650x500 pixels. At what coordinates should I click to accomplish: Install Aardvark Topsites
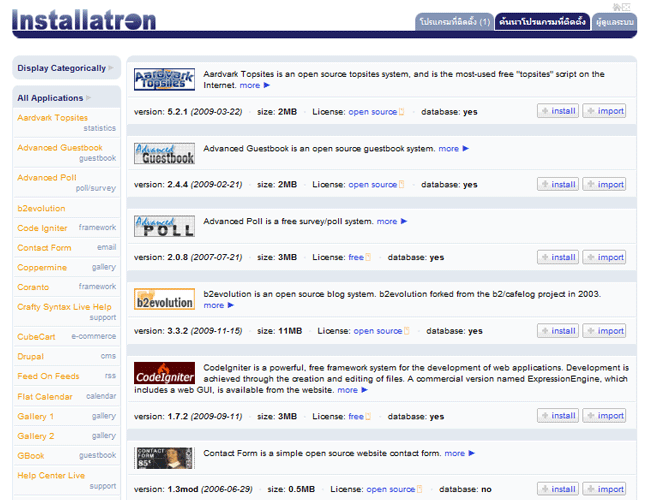click(558, 111)
